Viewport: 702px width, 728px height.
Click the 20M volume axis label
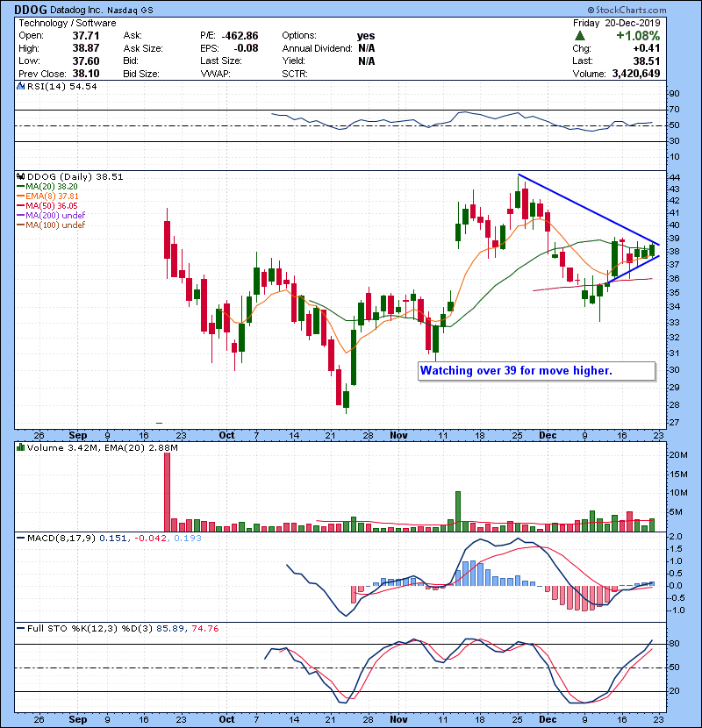(x=678, y=455)
